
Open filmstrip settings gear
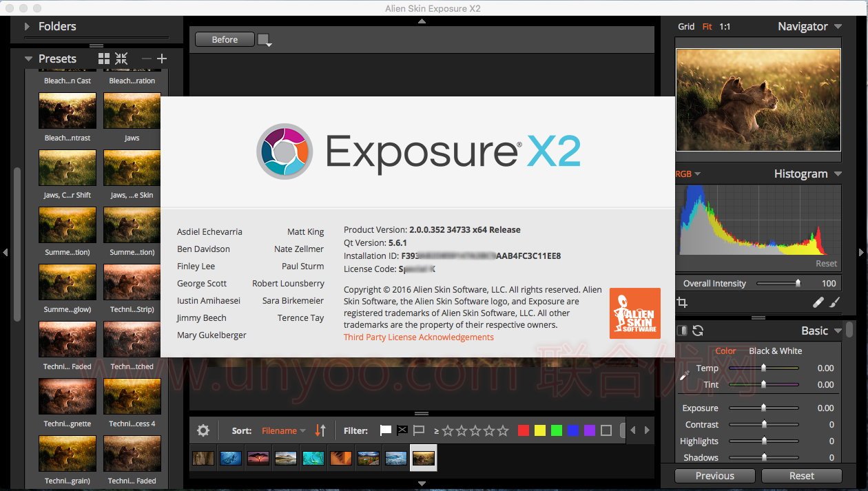(x=203, y=430)
